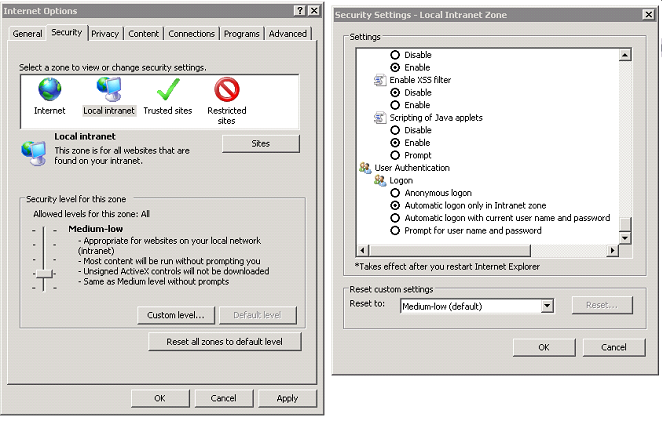Viewport: 662px width, 433px height.
Task: Select the Local intranet zone icon
Action: pos(109,89)
